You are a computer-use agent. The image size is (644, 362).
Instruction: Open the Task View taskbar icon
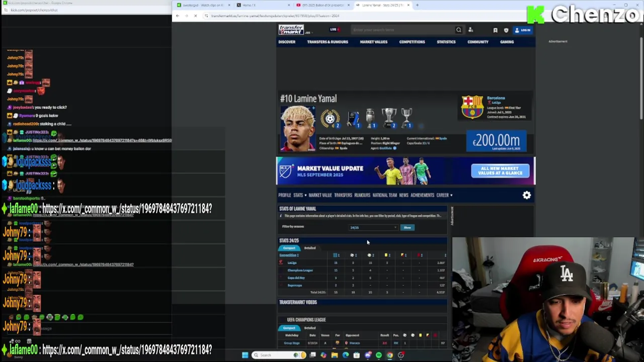pos(312,355)
